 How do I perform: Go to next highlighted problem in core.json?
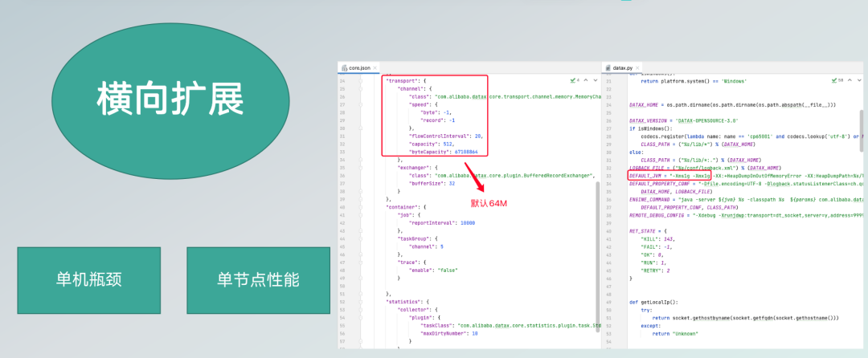point(595,80)
